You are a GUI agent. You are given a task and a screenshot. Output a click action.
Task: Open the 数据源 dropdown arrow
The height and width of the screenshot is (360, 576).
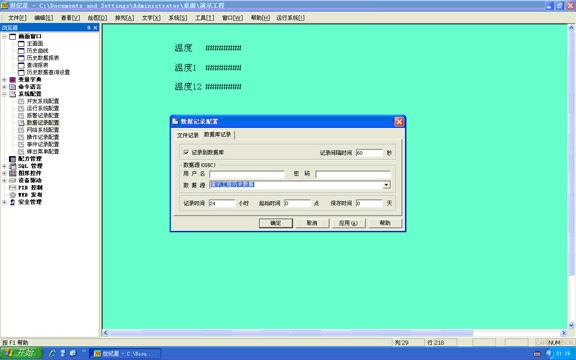(386, 185)
